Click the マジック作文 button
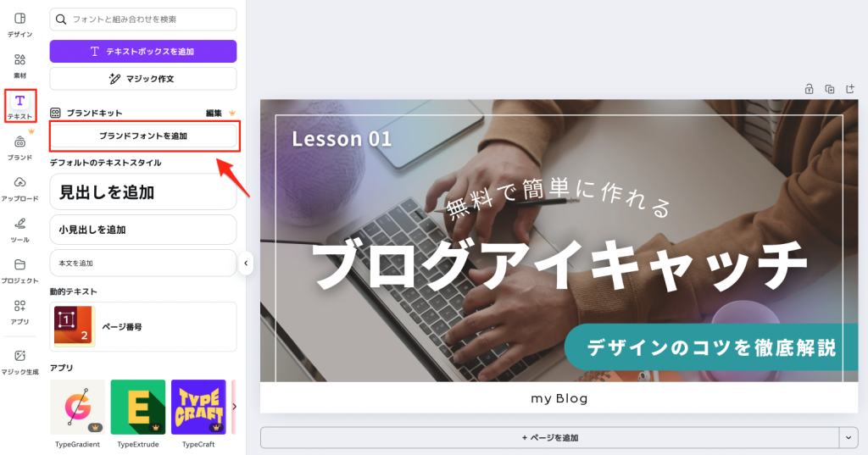 [143, 79]
